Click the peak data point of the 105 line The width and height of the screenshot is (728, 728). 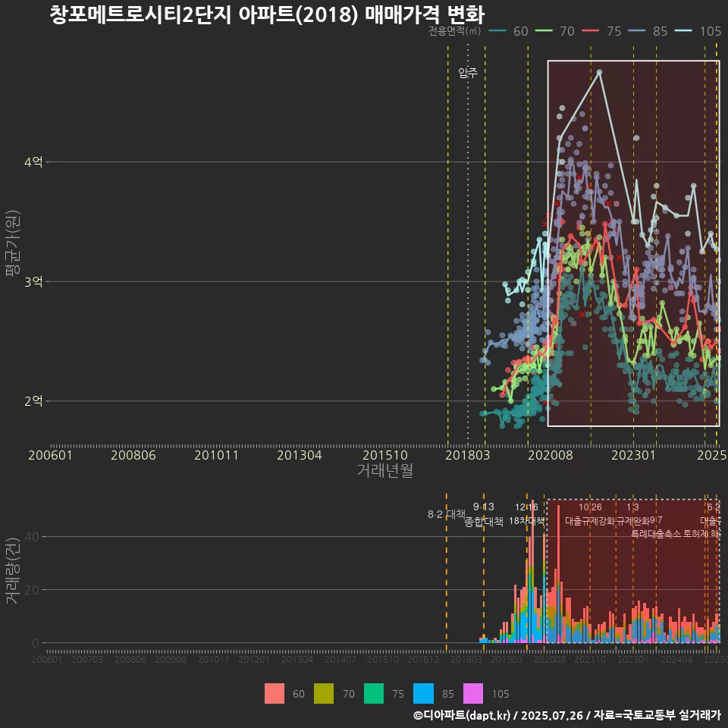point(599,73)
